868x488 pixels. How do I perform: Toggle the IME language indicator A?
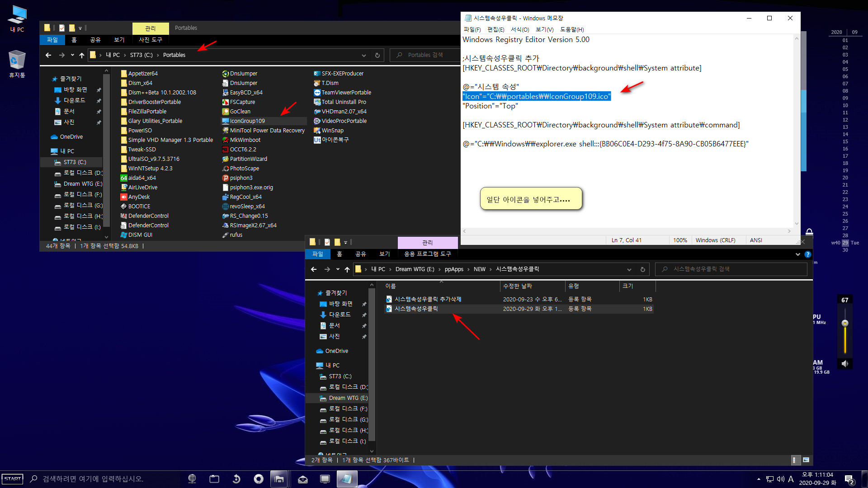tap(791, 479)
